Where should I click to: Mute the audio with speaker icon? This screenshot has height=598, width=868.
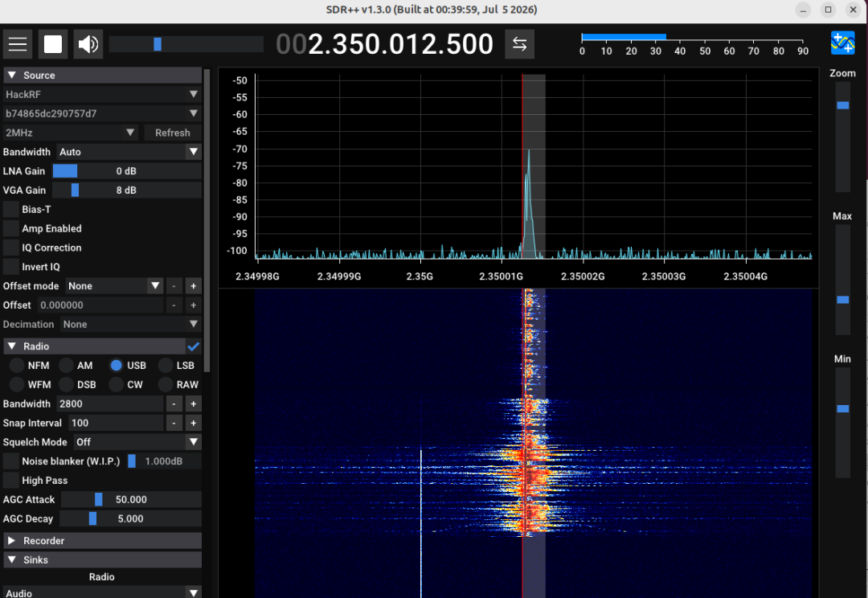(88, 44)
